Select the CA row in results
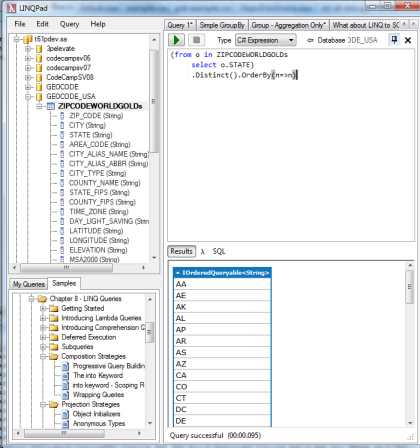This screenshot has height=448, width=420. (x=222, y=375)
